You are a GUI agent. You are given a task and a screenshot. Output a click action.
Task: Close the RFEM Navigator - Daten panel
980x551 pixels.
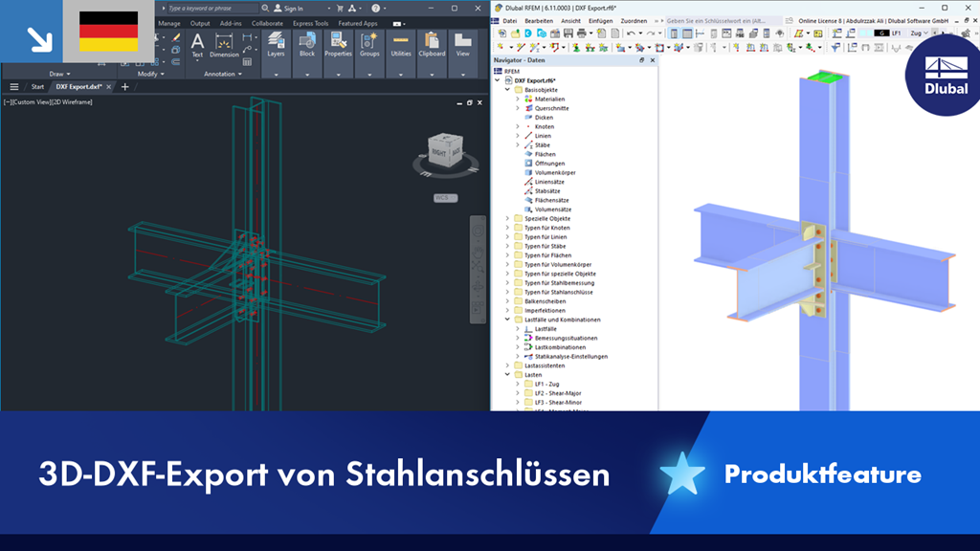[x=653, y=60]
